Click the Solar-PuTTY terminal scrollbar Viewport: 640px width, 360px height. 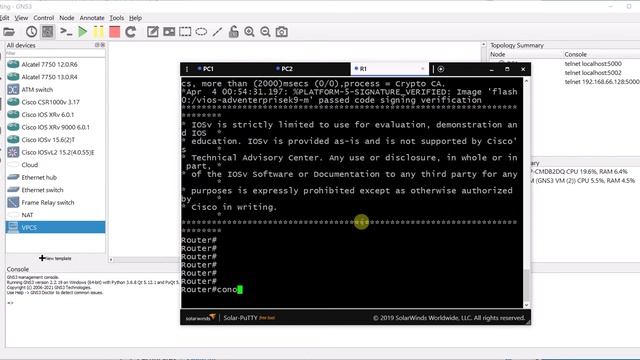(527, 284)
